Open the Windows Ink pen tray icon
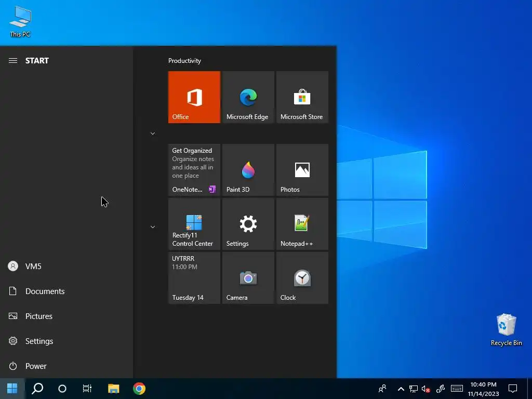This screenshot has width=532, height=399. (x=441, y=389)
